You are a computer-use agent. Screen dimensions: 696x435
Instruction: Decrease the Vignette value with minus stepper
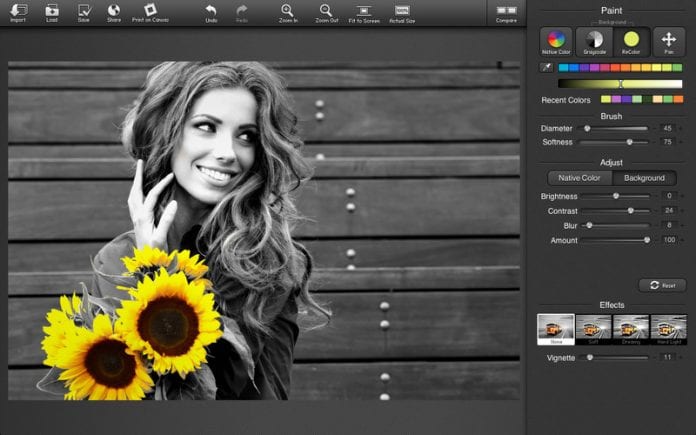pyautogui.click(x=653, y=357)
